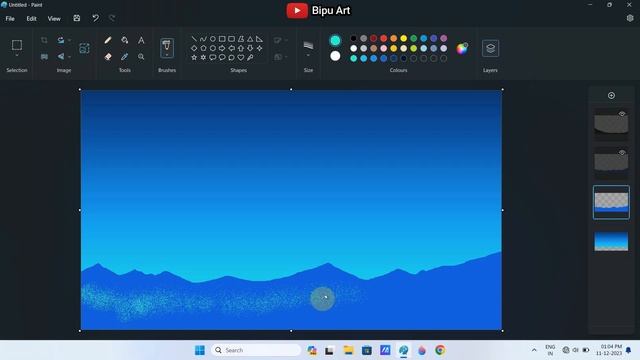Pick the Oval shape
Screen dimensions: 640x360
213,39
